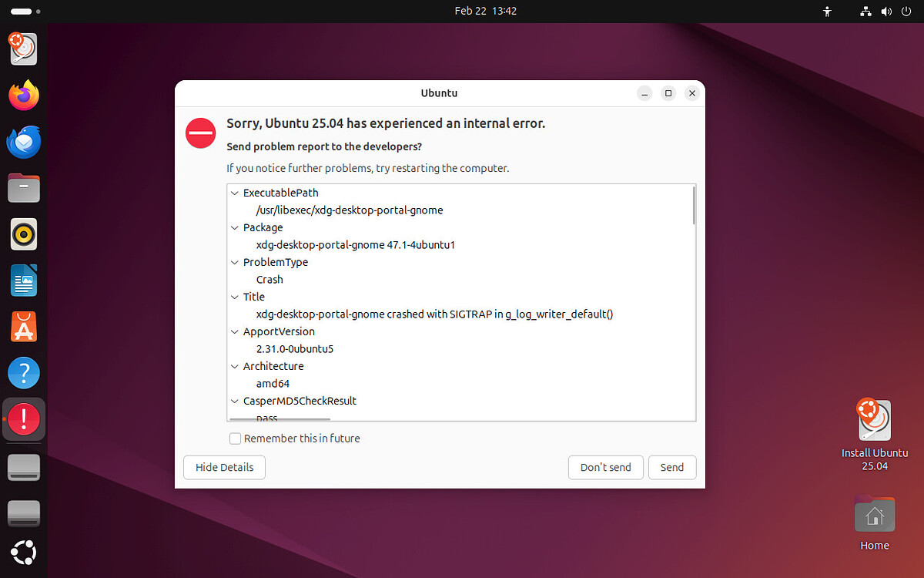Image resolution: width=924 pixels, height=578 pixels.
Task: Collapse the ExecutablePath section
Action: click(234, 193)
